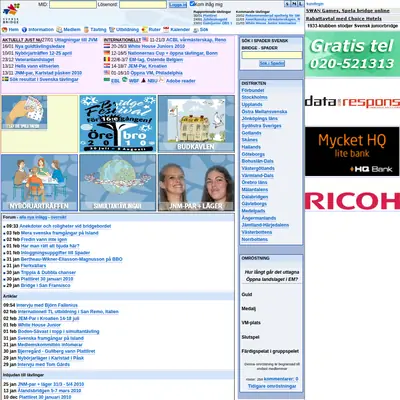Screen dimensions: 400x400
Task: Open article Intervju med Björn Fallenius
Action: click(x=47, y=305)
